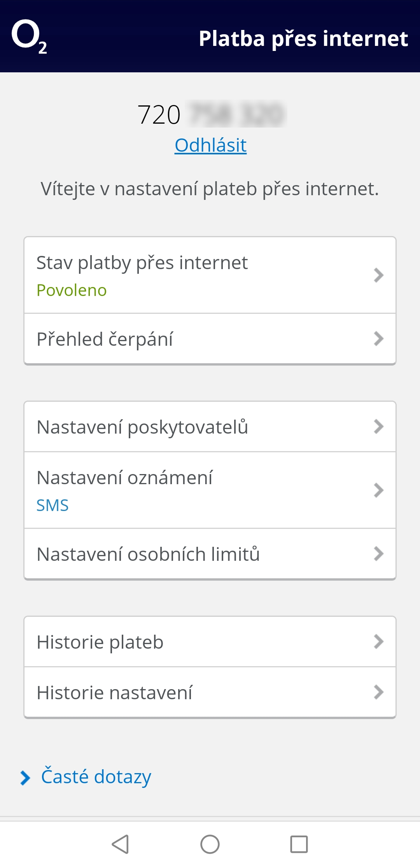Select the Historie plateb entry
Image resolution: width=420 pixels, height=868 pixels.
[x=100, y=642]
